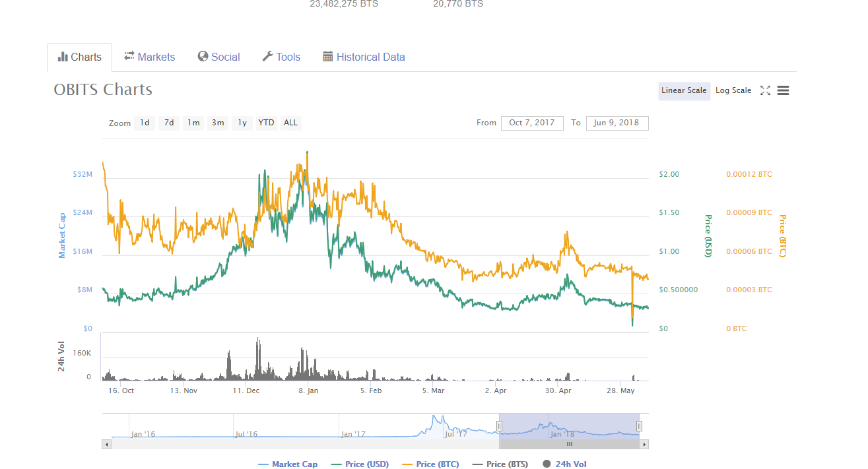Image resolution: width=868 pixels, height=469 pixels.
Task: Set zoom range to 1d
Action: coord(145,123)
